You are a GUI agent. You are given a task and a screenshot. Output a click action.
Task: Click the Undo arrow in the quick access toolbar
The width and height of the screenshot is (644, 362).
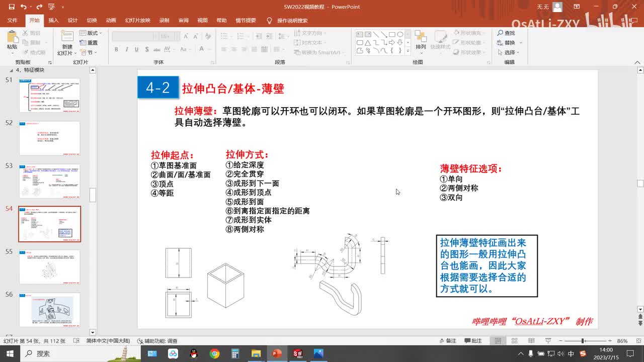(23, 7)
